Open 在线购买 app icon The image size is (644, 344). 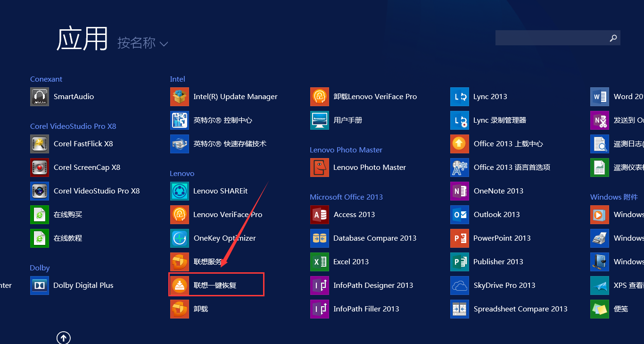click(x=40, y=215)
